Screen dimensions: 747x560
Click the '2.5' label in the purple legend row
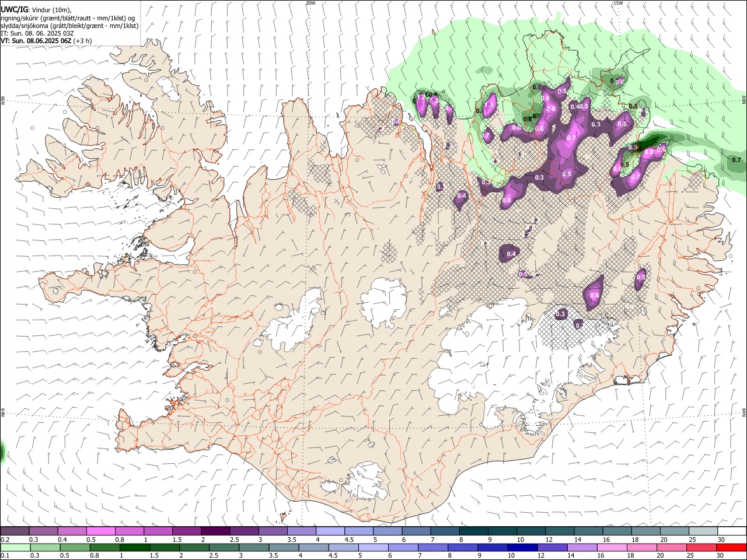235,540
